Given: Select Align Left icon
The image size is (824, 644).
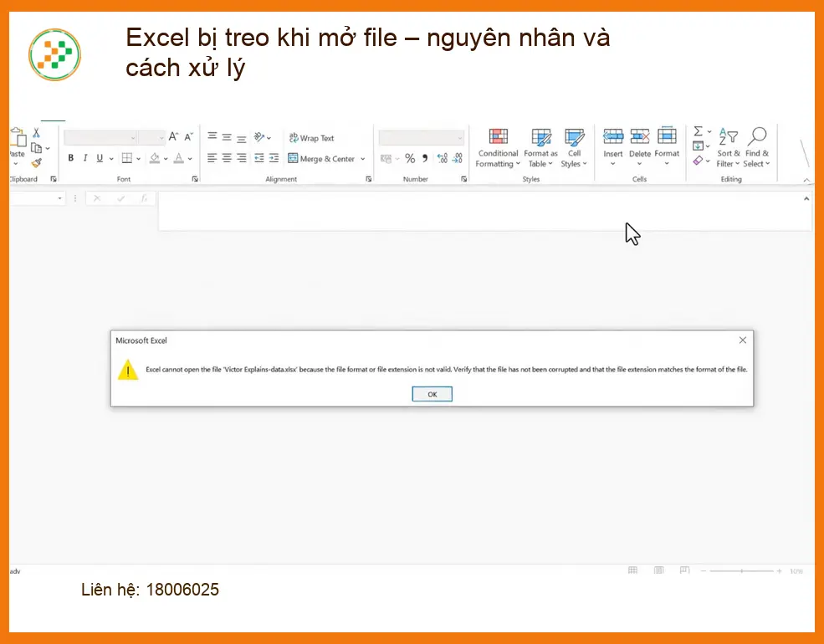Looking at the screenshot, I should tap(212, 158).
